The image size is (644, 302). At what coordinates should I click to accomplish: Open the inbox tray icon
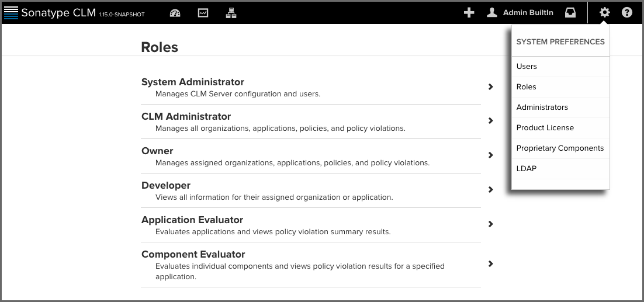[570, 13]
